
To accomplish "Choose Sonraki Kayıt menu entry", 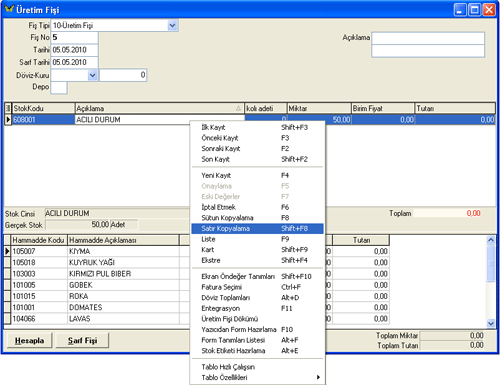I will 257,149.
